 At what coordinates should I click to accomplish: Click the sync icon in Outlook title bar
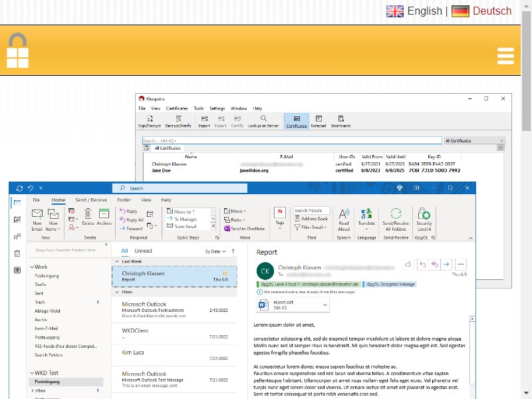(x=19, y=188)
